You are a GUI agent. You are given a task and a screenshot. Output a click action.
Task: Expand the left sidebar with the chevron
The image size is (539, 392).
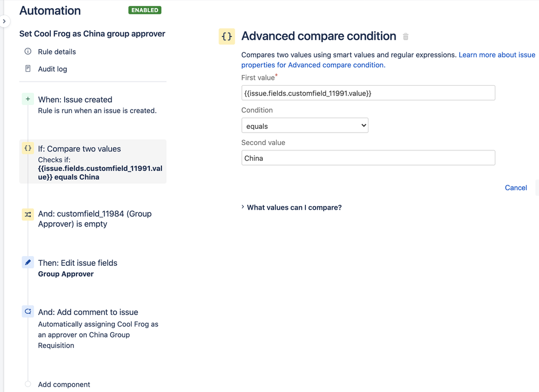click(x=4, y=22)
